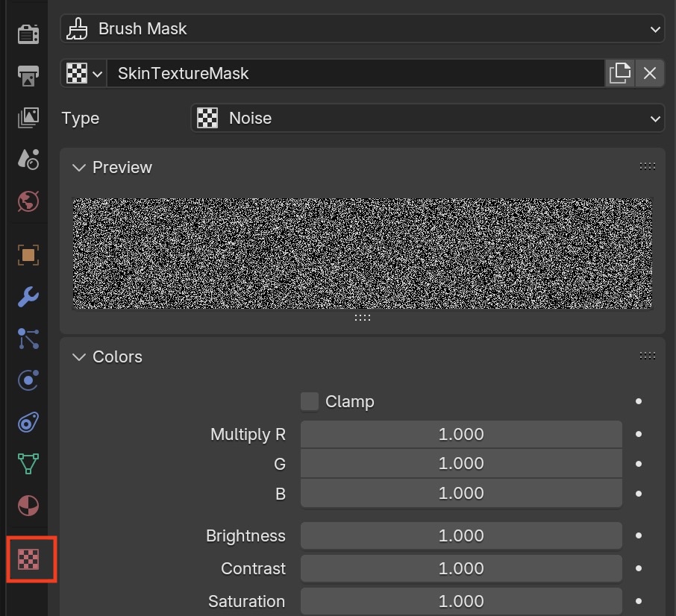Open the View Layer properties tab

pyautogui.click(x=28, y=118)
